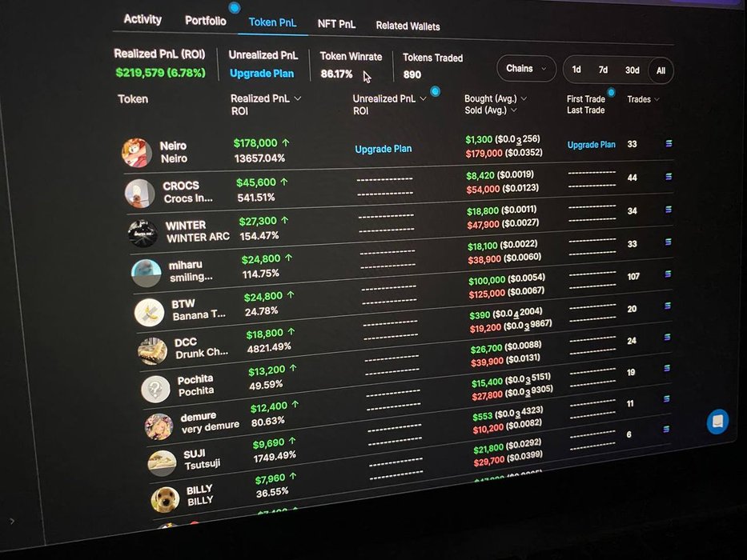Image resolution: width=747 pixels, height=560 pixels.
Task: Select the All time range option
Action: 661,70
